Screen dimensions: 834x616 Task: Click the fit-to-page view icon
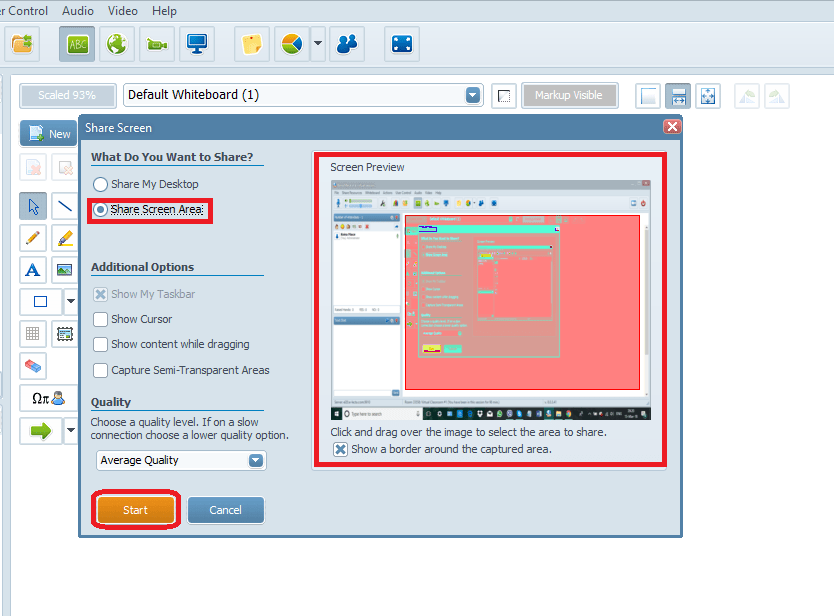pos(648,96)
